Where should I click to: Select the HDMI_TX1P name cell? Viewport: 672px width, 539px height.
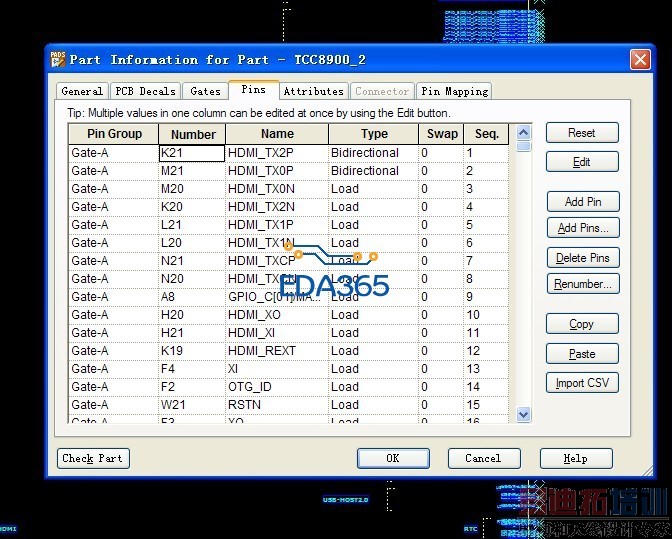[x=277, y=225]
